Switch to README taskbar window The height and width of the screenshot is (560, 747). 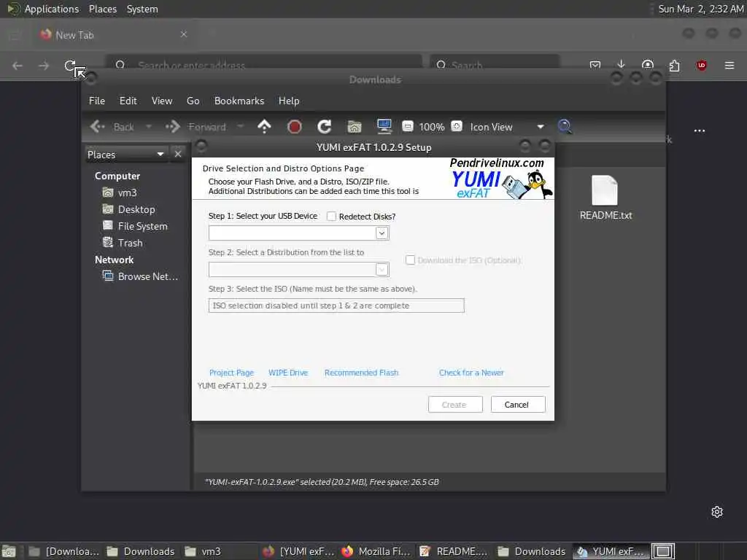[x=454, y=551]
